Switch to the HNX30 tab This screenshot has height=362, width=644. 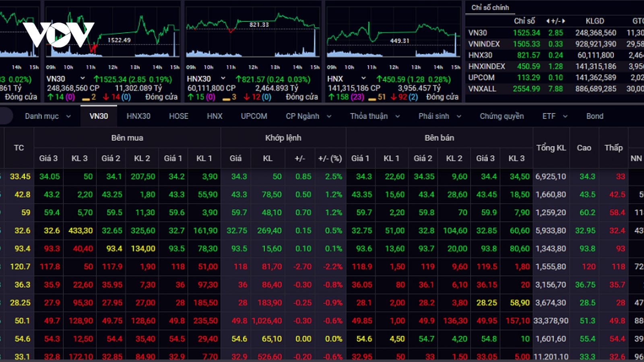[x=138, y=116]
